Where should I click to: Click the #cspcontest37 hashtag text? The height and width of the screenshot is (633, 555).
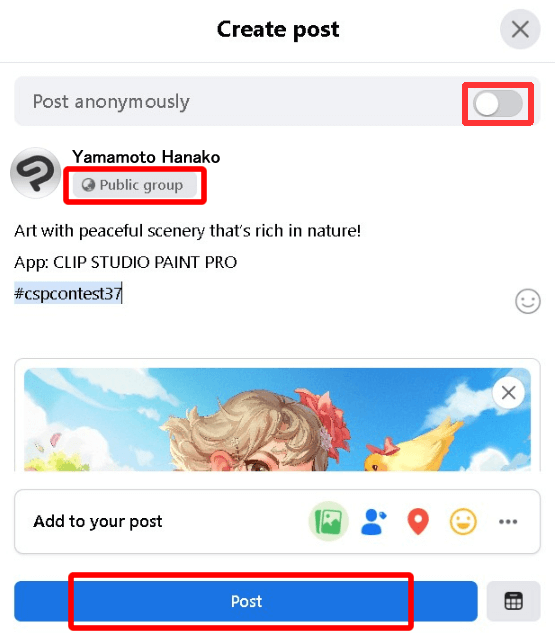point(68,293)
